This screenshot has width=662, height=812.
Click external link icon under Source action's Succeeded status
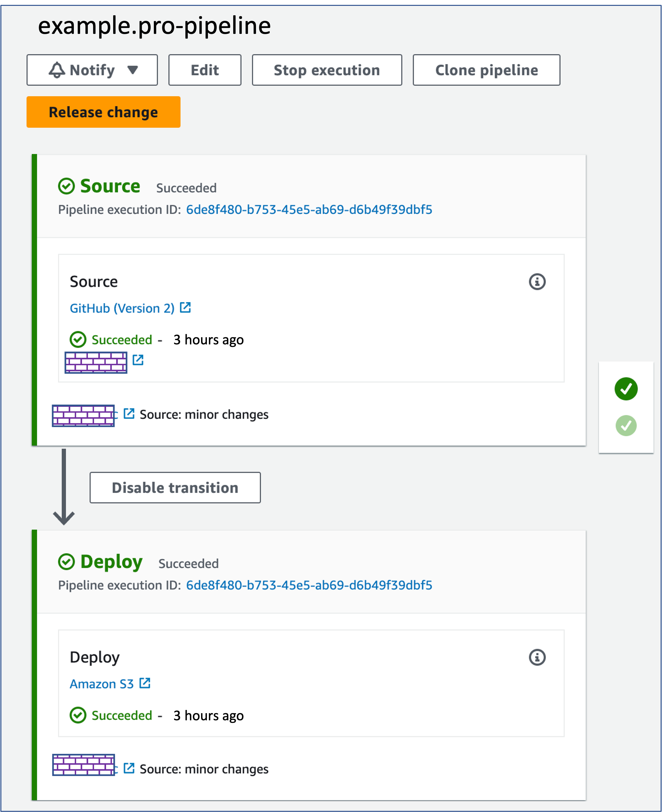coord(138,359)
